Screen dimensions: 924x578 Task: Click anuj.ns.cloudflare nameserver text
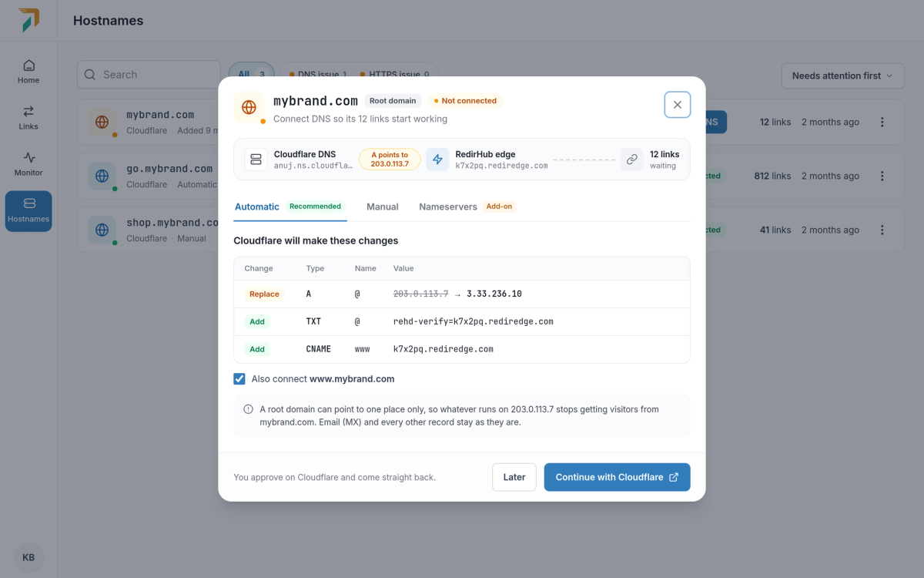pos(313,166)
